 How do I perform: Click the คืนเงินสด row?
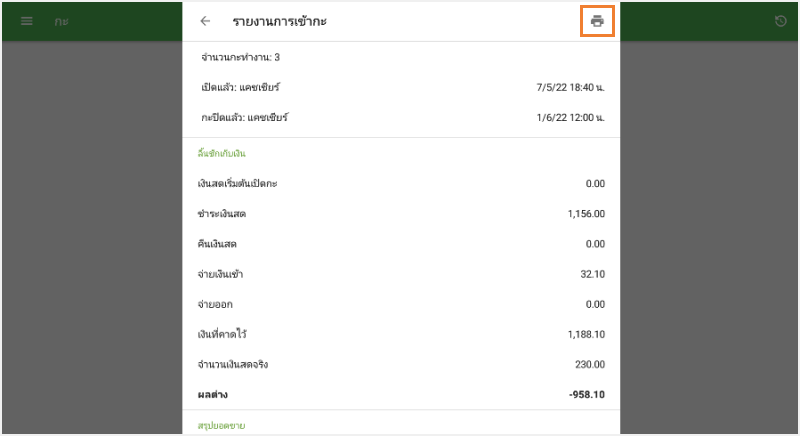[218, 244]
